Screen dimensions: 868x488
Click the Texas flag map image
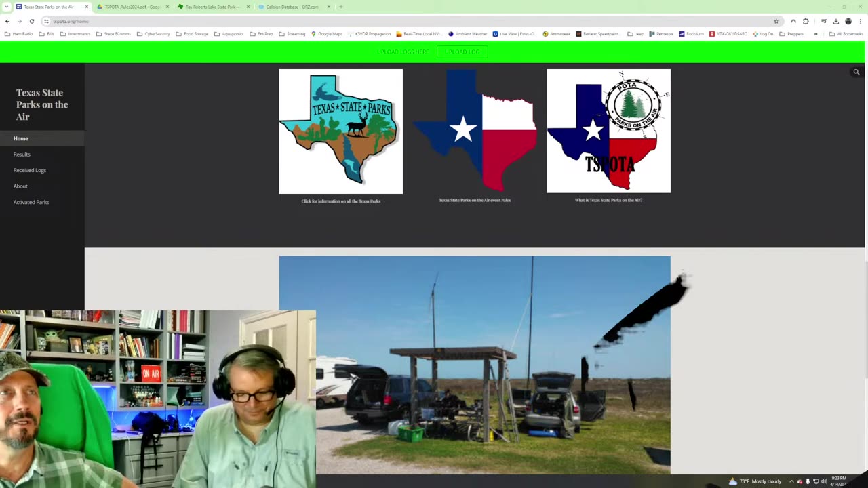[475, 131]
